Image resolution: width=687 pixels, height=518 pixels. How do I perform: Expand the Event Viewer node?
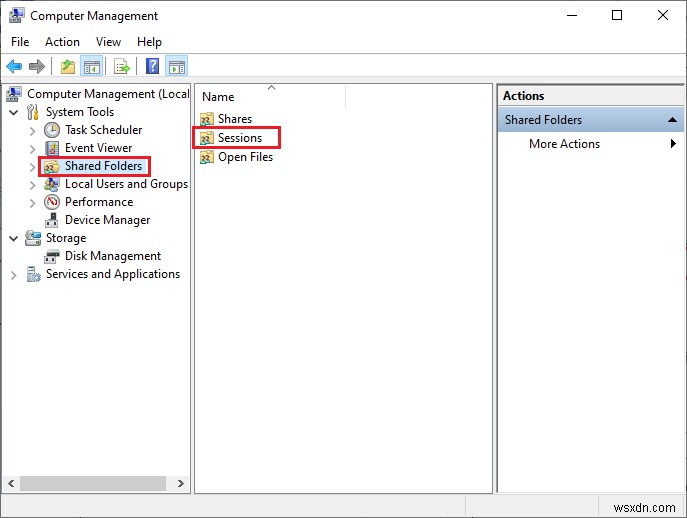click(x=32, y=149)
